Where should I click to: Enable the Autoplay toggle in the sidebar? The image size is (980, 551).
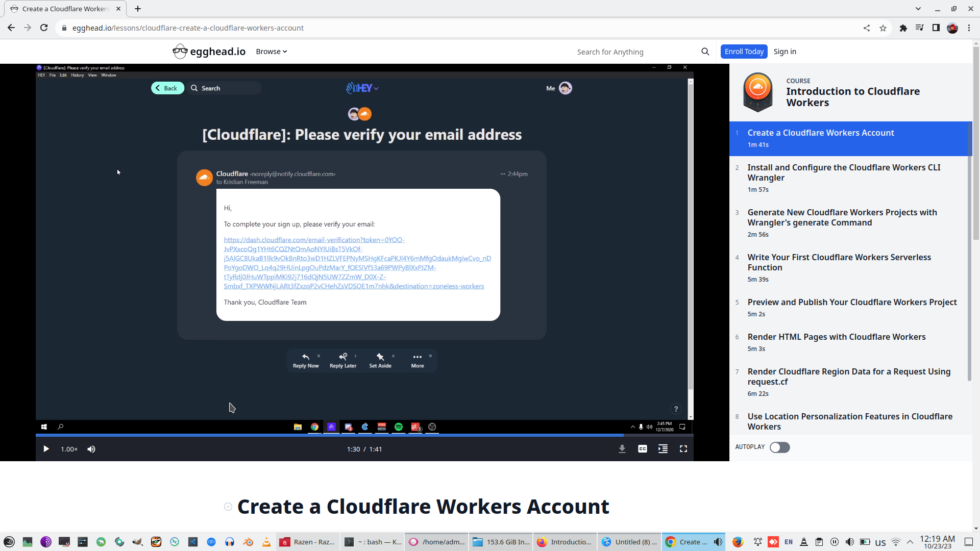pyautogui.click(x=779, y=447)
